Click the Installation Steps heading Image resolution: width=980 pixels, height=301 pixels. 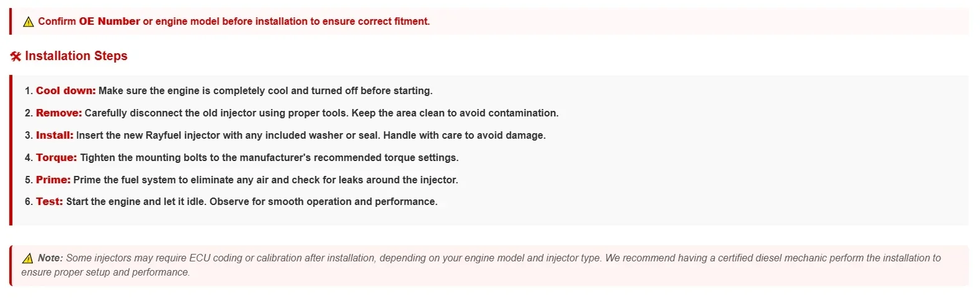pos(76,56)
